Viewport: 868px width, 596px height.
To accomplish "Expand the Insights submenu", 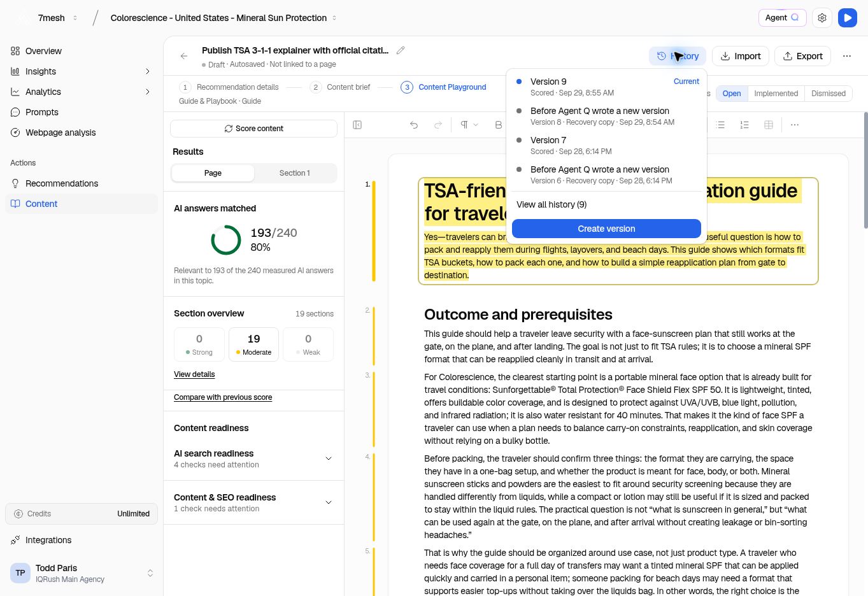I will [x=148, y=71].
